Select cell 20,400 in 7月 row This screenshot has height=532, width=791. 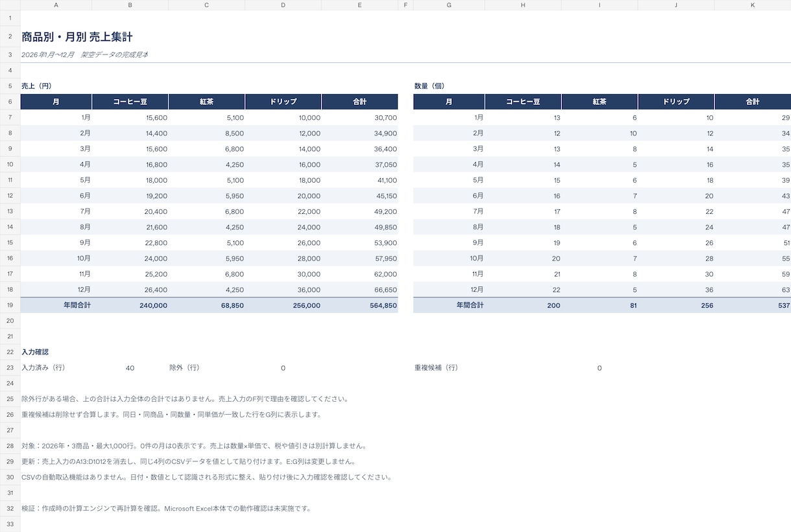130,211
